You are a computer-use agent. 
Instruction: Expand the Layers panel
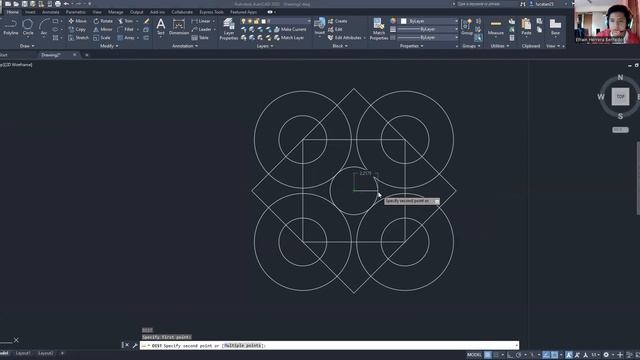(x=264, y=46)
